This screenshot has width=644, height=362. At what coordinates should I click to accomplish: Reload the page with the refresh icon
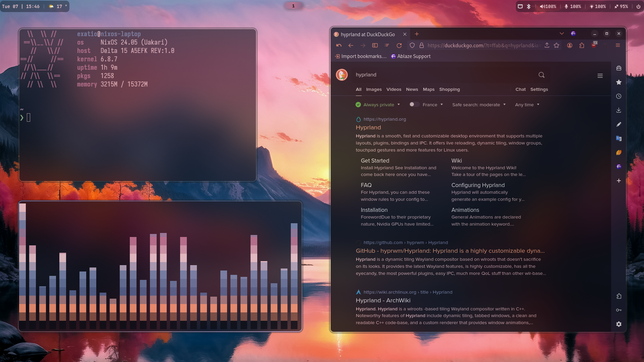point(399,46)
